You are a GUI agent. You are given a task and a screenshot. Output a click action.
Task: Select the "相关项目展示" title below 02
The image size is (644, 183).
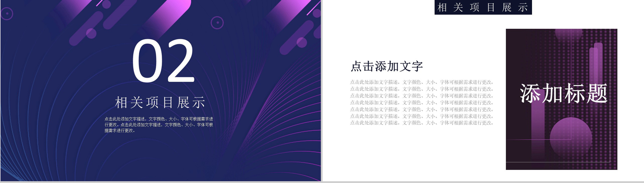[x=160, y=102]
